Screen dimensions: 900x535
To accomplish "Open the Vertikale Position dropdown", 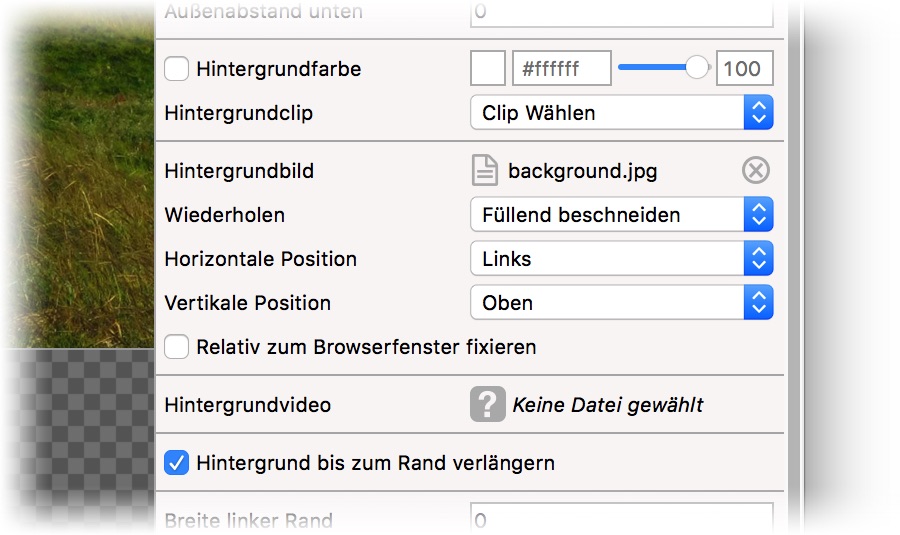I will [621, 303].
